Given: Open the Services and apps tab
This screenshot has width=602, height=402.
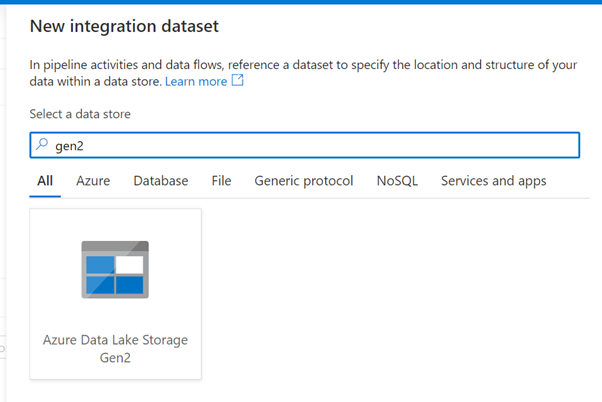Looking at the screenshot, I should [493, 181].
